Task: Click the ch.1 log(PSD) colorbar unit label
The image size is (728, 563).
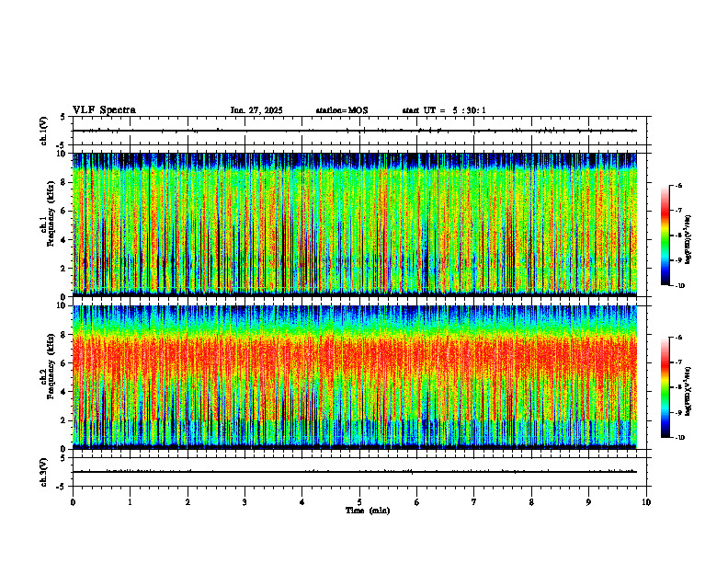Action: (688, 240)
